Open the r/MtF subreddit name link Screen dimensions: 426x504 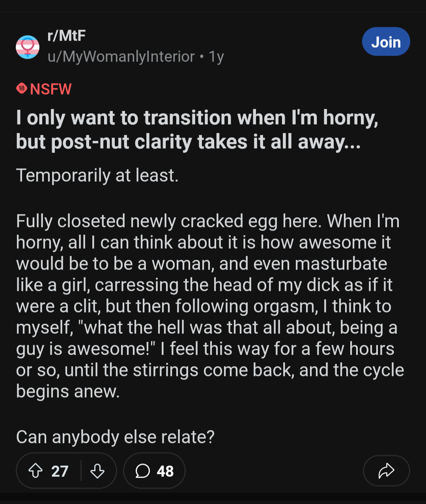pyautogui.click(x=66, y=36)
